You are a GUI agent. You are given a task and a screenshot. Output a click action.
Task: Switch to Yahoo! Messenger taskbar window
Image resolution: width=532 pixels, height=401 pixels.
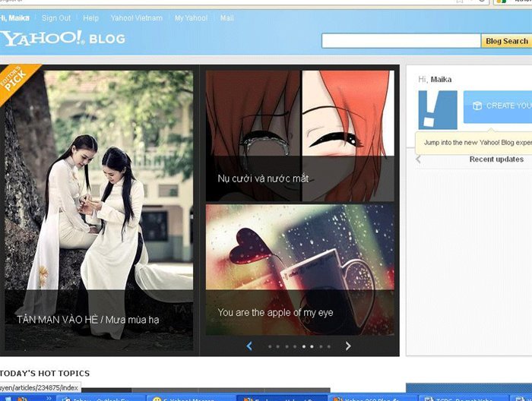point(192,399)
